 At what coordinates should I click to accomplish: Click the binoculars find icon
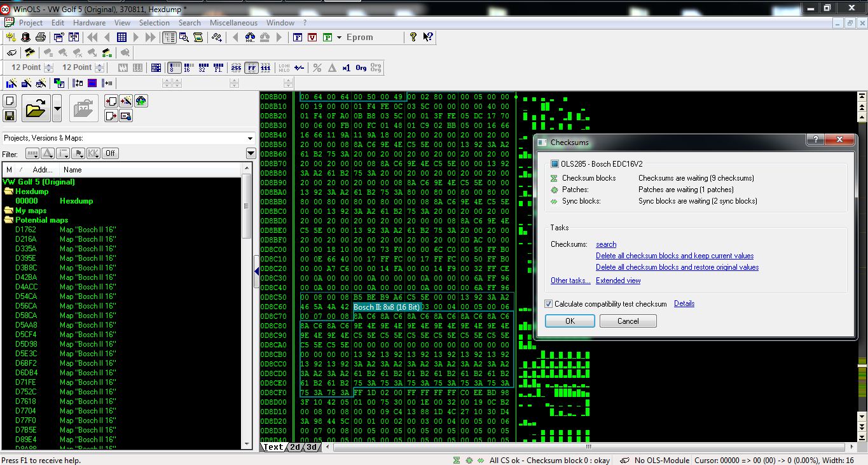[250, 37]
